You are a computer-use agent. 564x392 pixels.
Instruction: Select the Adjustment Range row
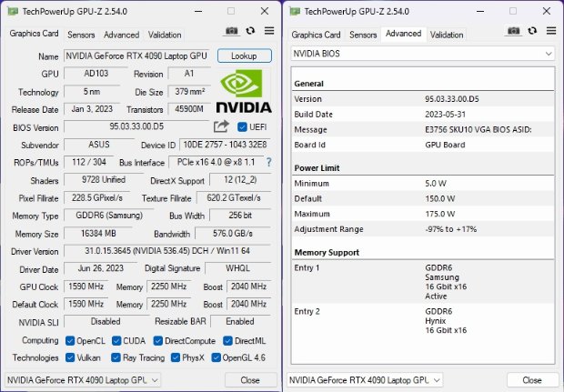[423, 229]
